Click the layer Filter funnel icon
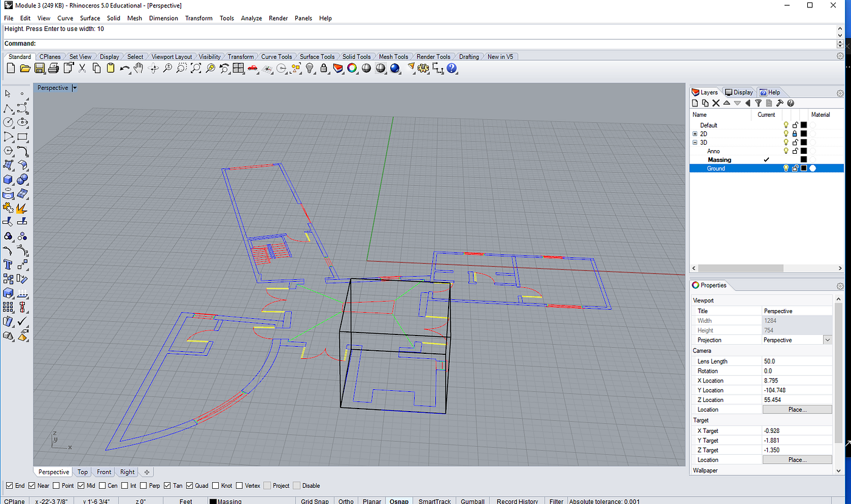The image size is (851, 504). click(x=758, y=103)
